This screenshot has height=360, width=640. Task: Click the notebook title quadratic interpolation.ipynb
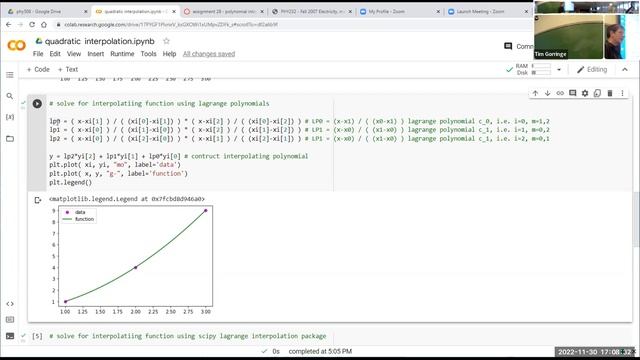(100, 41)
